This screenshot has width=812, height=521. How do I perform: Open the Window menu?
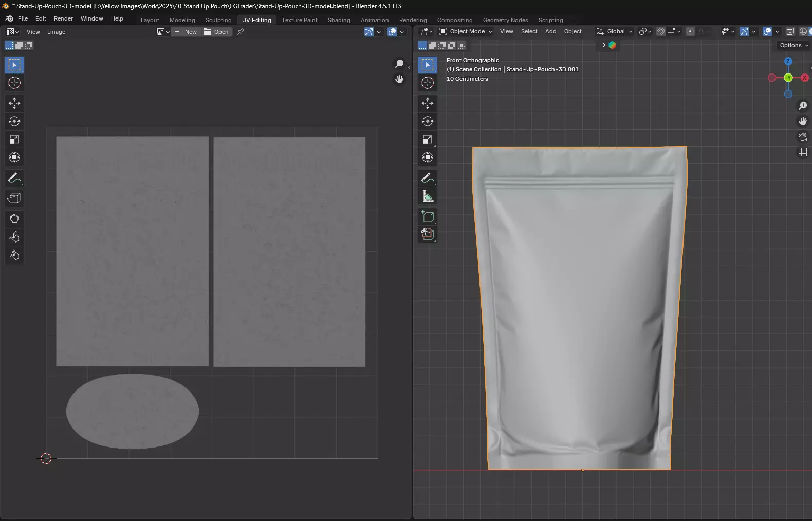[x=92, y=18]
